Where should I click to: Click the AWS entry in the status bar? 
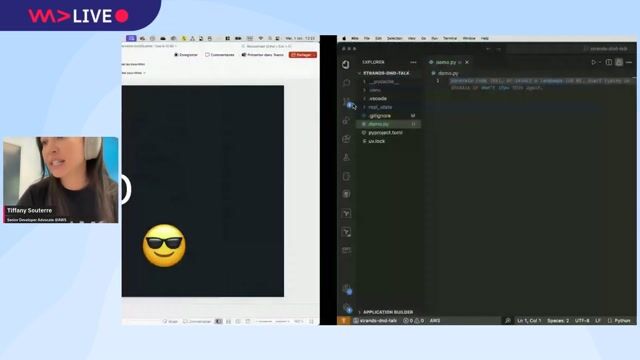click(x=435, y=321)
